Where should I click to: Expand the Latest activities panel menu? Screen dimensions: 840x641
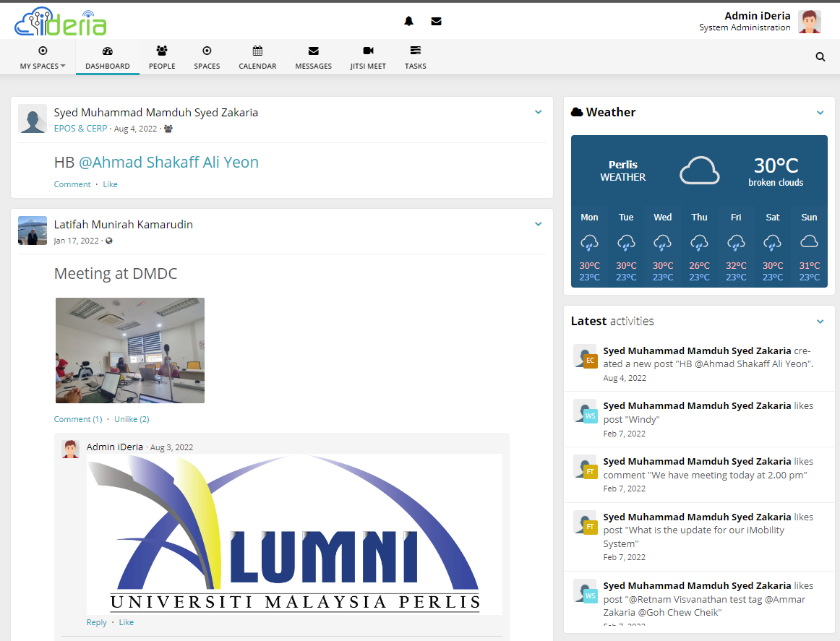(x=820, y=322)
